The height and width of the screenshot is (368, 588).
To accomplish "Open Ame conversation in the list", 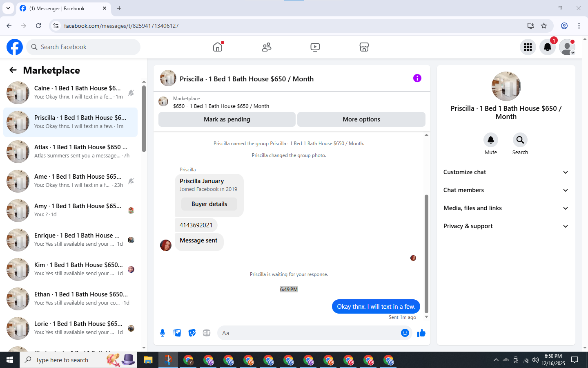I will [70, 181].
